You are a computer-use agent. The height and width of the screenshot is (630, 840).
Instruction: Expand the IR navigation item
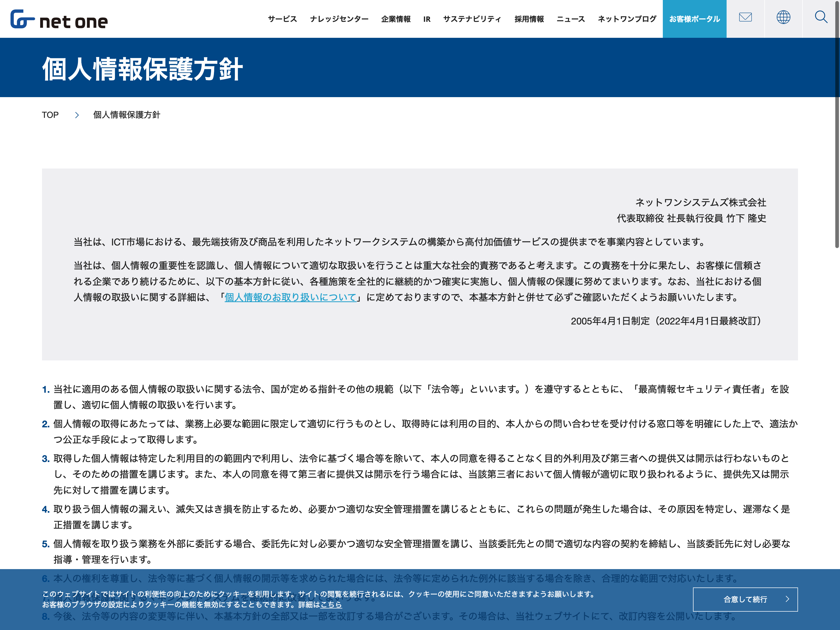(x=427, y=19)
